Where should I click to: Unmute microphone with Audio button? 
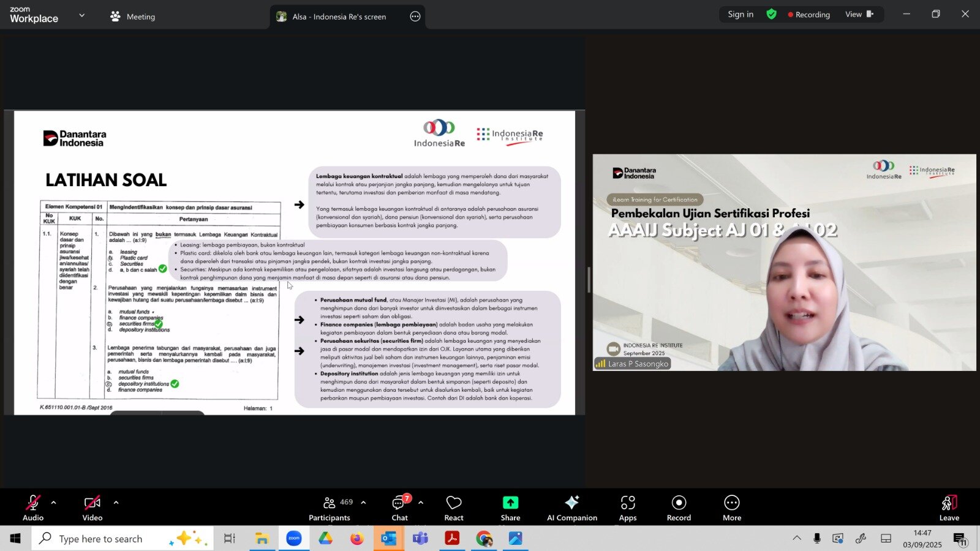[x=33, y=508]
